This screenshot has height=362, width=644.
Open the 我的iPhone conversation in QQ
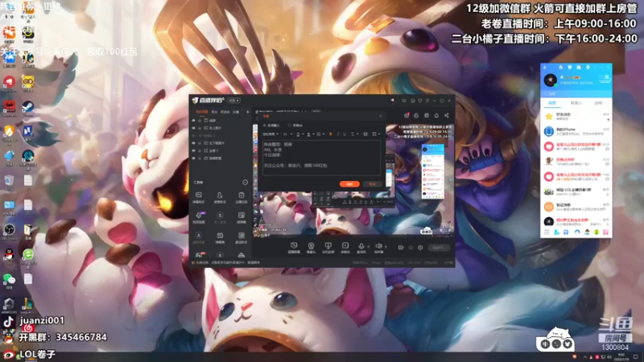pos(576,131)
